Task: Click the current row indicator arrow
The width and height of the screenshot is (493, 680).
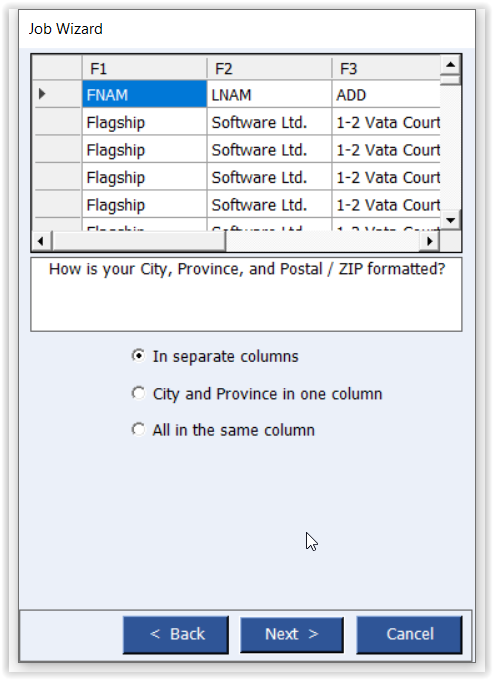Action: (42, 93)
